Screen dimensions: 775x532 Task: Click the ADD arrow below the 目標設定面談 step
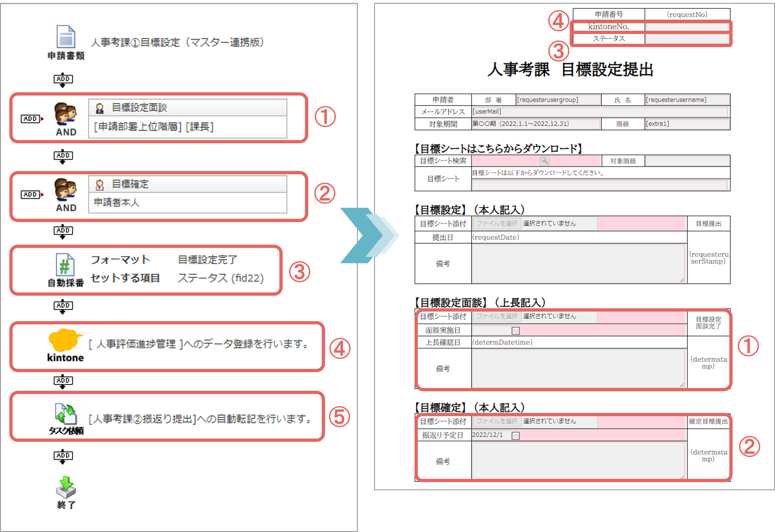(x=63, y=157)
